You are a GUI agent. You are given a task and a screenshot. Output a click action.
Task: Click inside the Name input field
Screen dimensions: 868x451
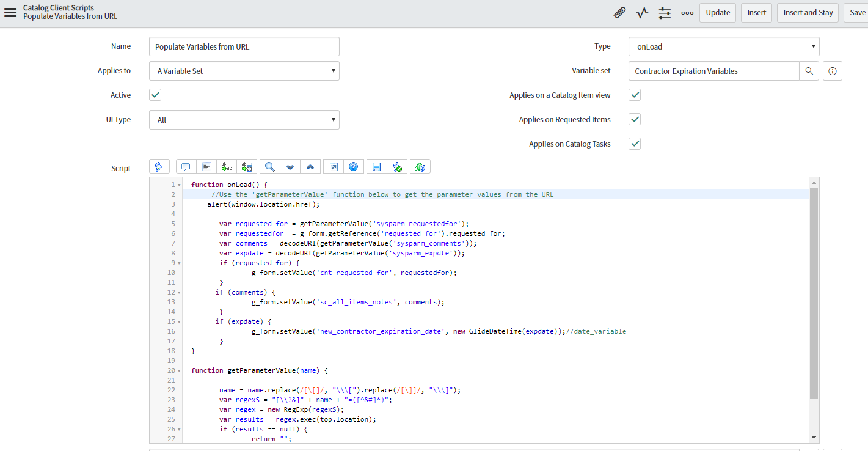coord(244,46)
